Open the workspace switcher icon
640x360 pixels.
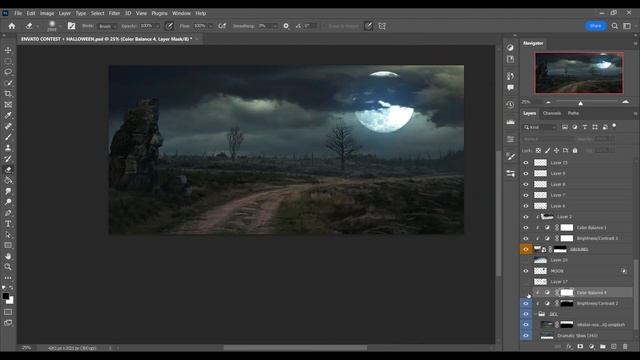627,26
